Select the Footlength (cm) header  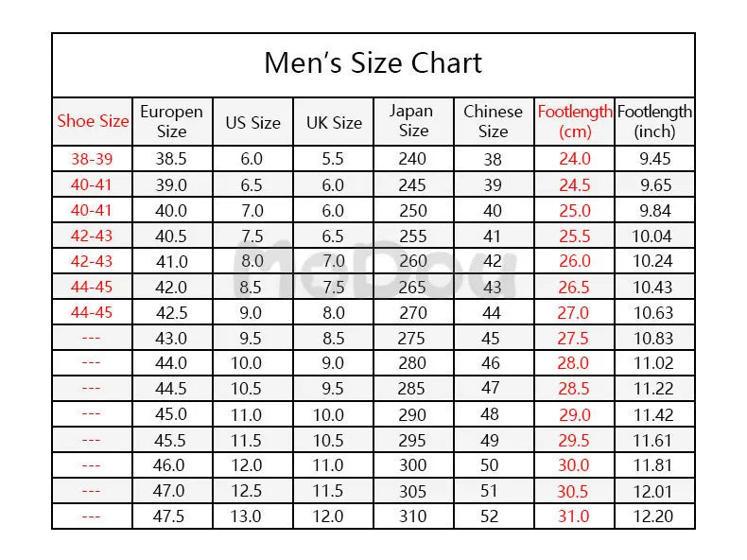click(575, 121)
